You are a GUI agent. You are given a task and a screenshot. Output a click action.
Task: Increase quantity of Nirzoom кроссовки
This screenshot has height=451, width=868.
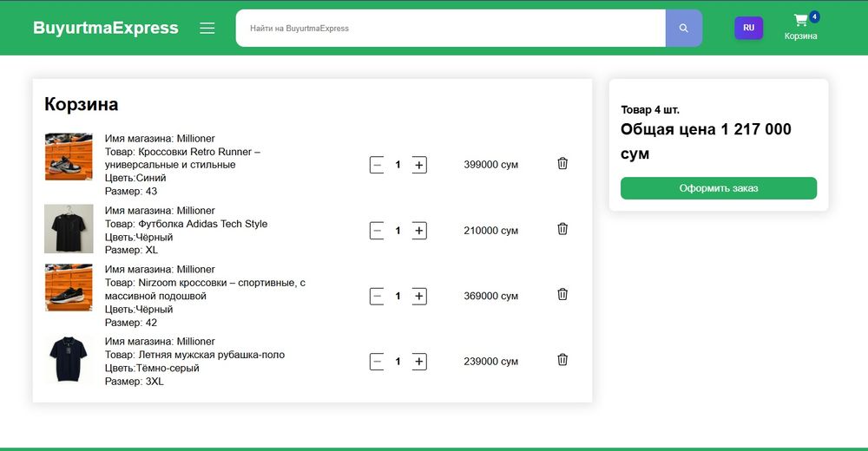pos(419,297)
